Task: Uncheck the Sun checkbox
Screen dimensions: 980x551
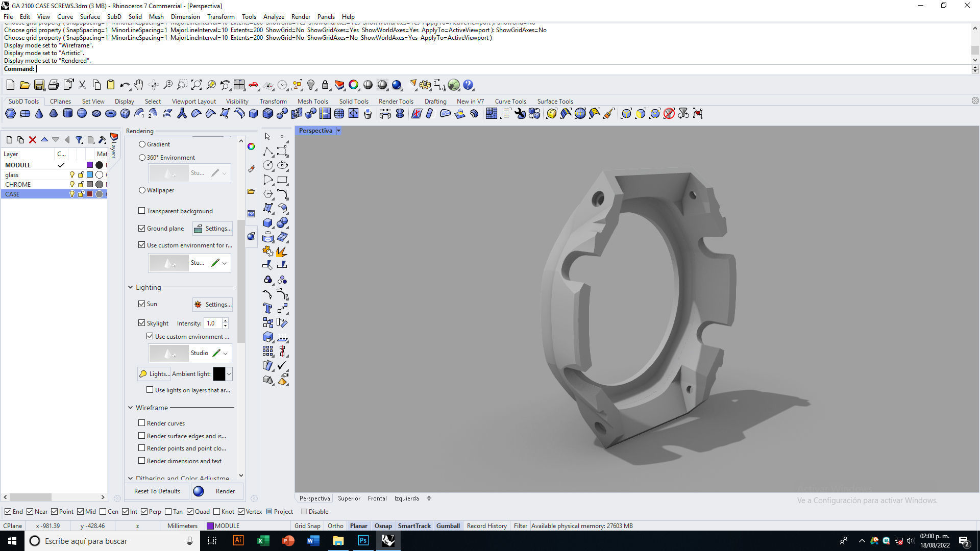Action: [142, 304]
